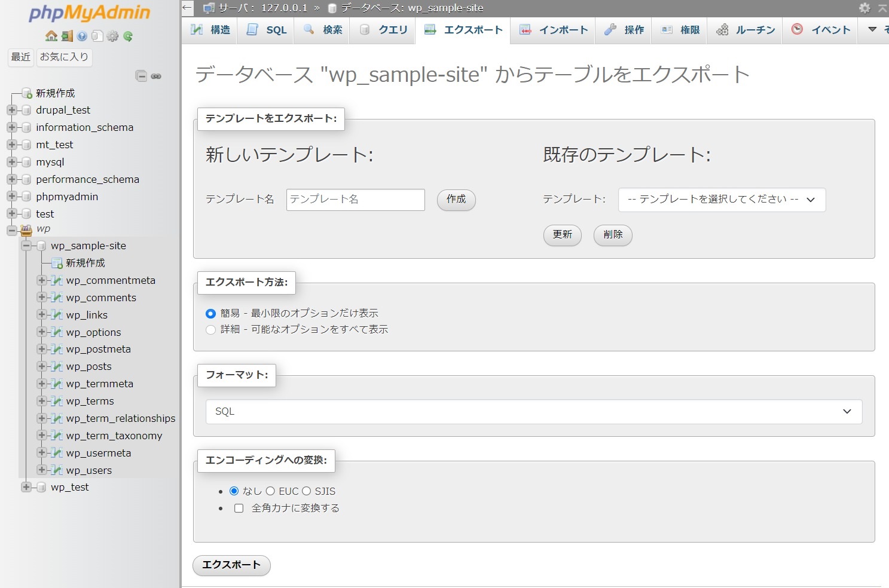
Task: Select the 詳細 custom export radio button
Action: 210,330
